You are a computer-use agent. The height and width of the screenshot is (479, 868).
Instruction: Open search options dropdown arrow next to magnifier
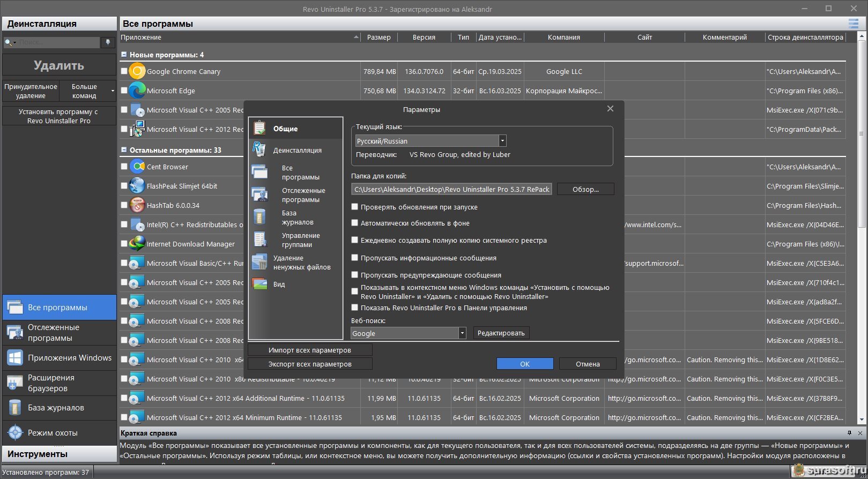(14, 42)
